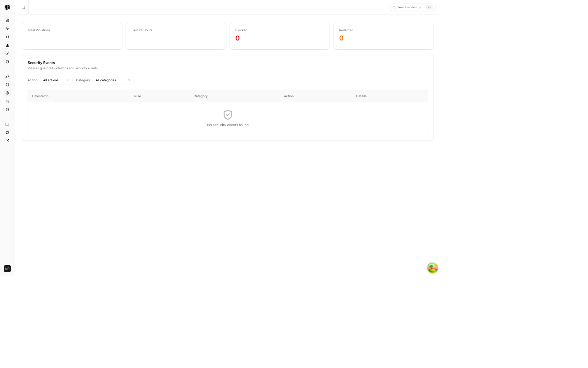
Task: Click the Timestamp column header
Action: pyautogui.click(x=40, y=96)
